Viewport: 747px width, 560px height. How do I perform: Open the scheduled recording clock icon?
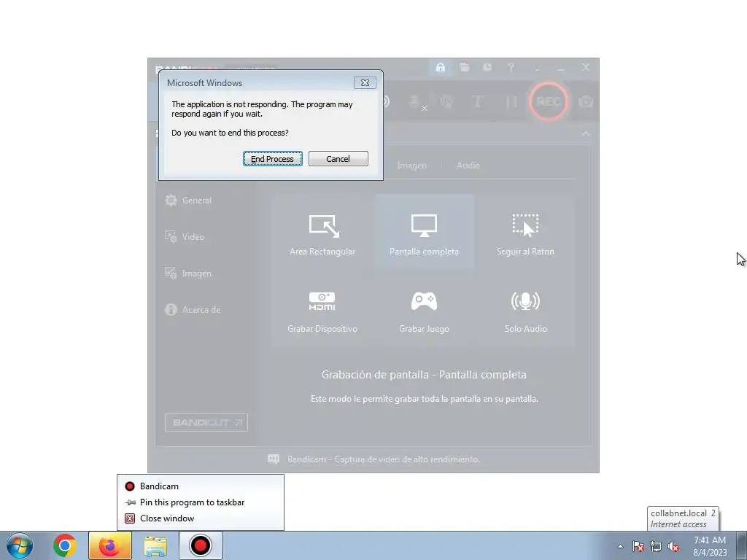pos(487,68)
